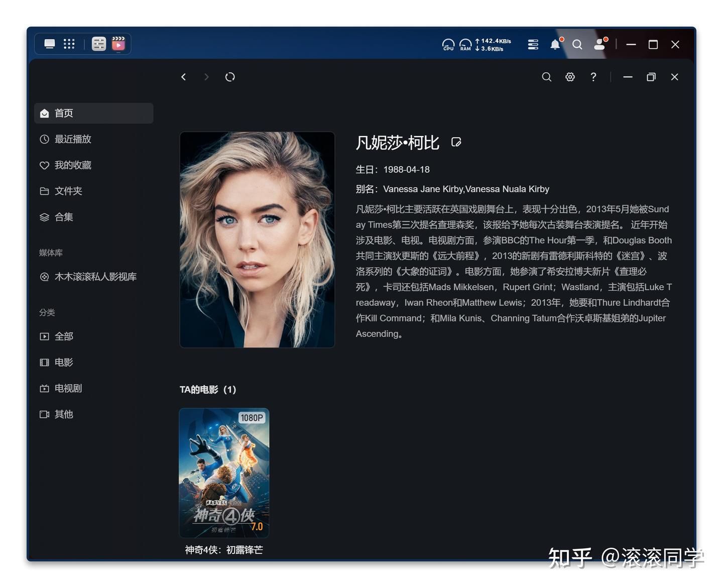Check the CPU usage gauge
The width and height of the screenshot is (723, 588).
(448, 45)
